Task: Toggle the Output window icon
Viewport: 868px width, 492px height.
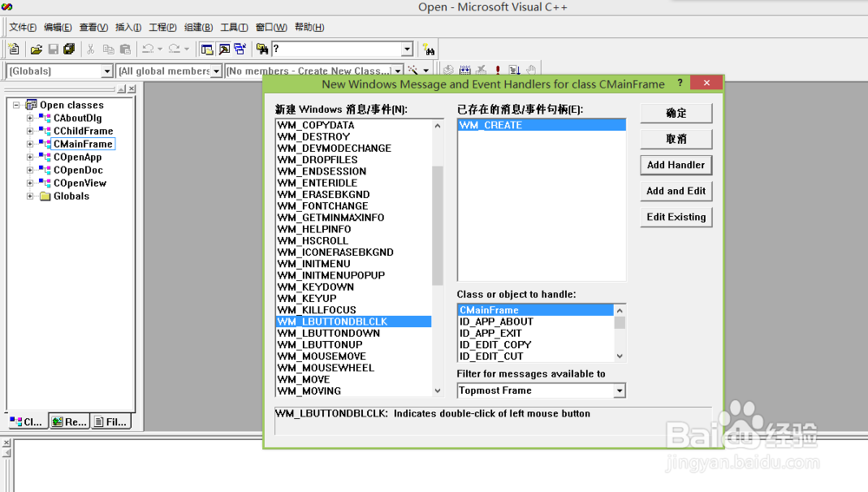Action: tap(224, 49)
